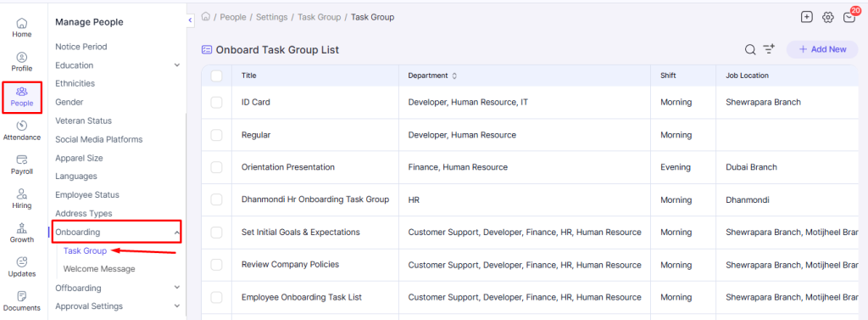This screenshot has height=320, width=868.
Task: Open notifications inbox with badge 20
Action: (x=849, y=17)
